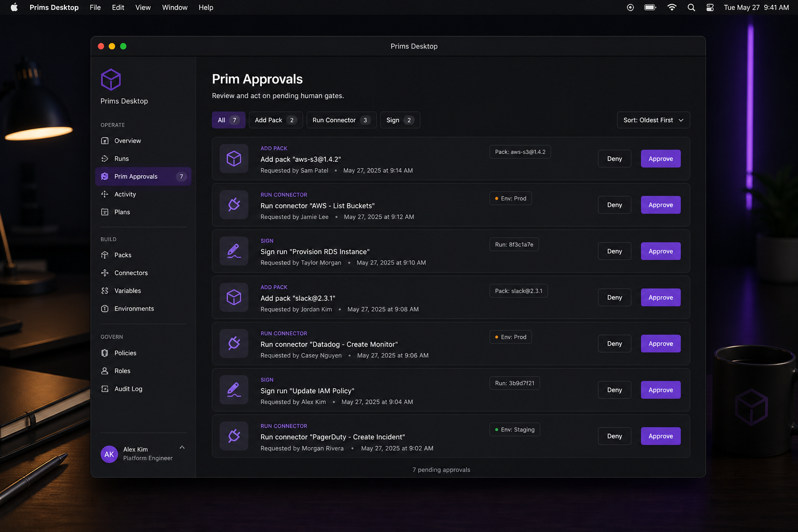Image resolution: width=798 pixels, height=532 pixels.
Task: Open Spotlight search in the menu bar
Action: 691,7
